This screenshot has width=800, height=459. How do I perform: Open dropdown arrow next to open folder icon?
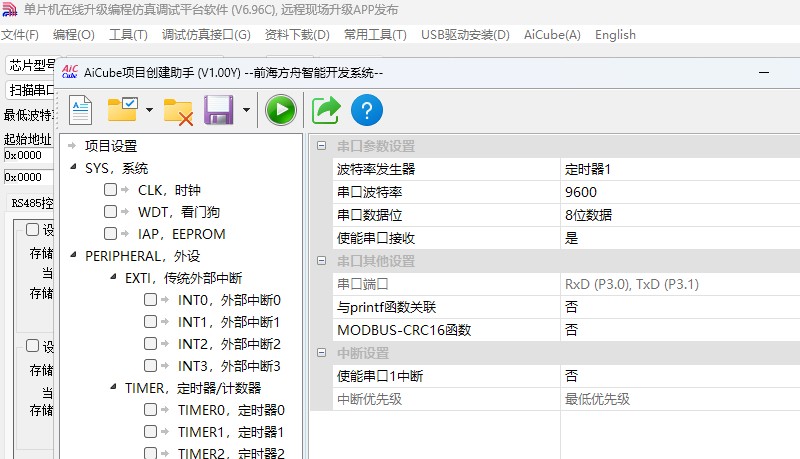pos(149,110)
